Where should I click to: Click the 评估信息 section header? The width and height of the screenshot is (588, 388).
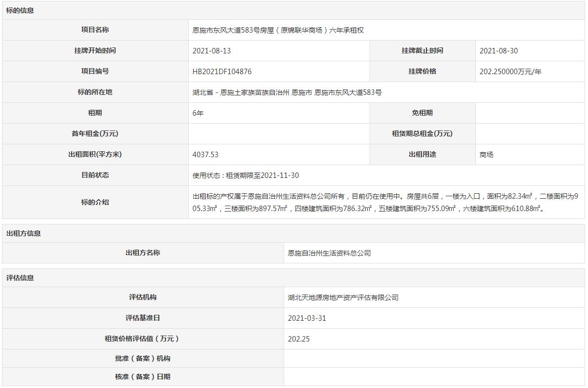[20, 278]
